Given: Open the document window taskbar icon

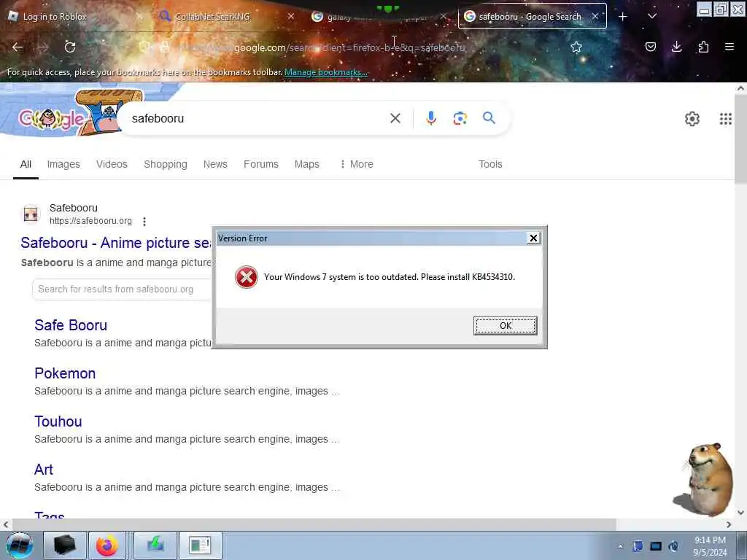Looking at the screenshot, I should (200, 545).
